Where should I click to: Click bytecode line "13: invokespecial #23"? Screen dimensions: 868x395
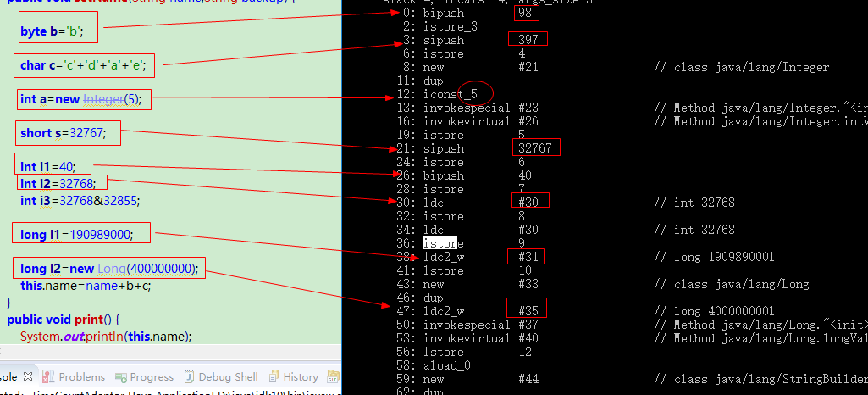pos(467,108)
